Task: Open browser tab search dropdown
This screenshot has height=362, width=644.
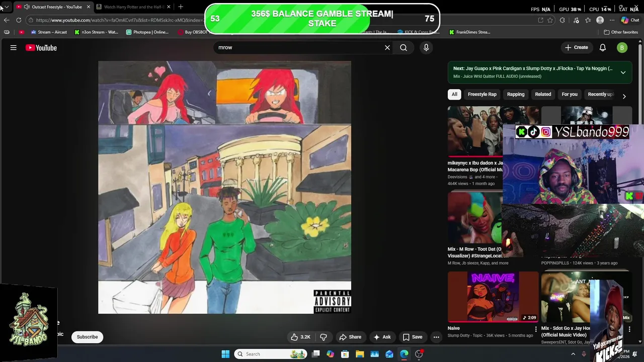Action: click(x=7, y=7)
